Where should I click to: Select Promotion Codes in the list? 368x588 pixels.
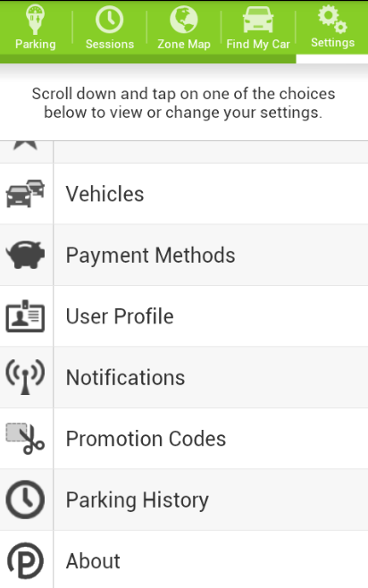184,439
